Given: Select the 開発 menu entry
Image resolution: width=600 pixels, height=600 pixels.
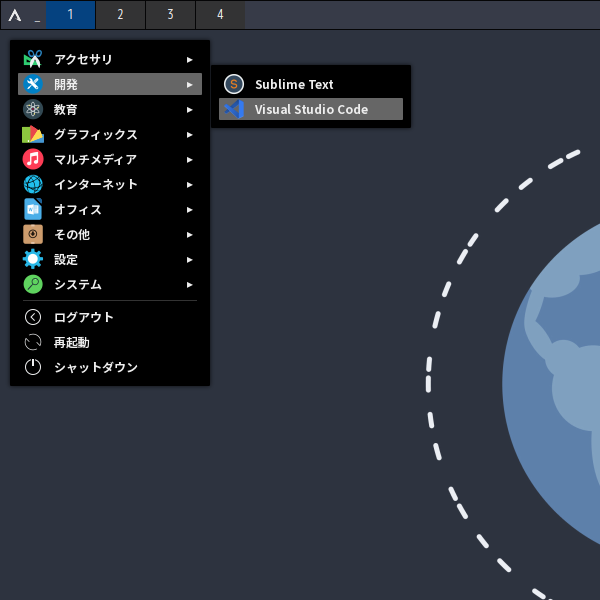Looking at the screenshot, I should [110, 85].
